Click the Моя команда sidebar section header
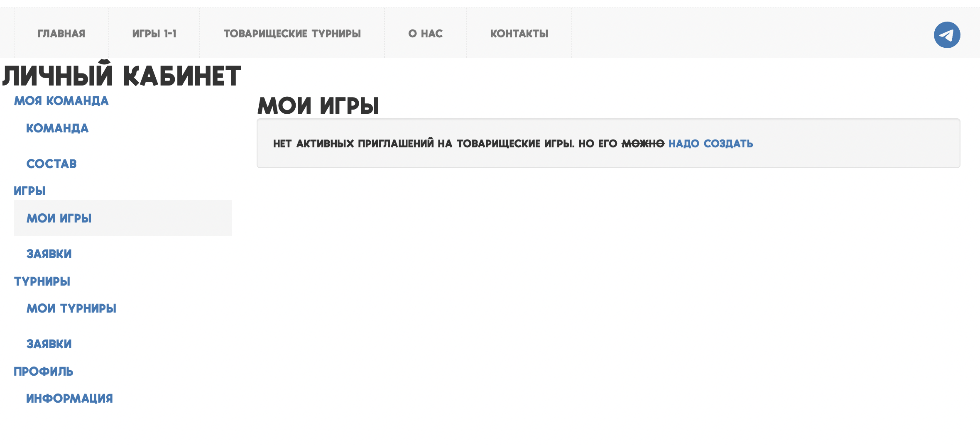Screen dimensions: 980x445 tap(61, 101)
